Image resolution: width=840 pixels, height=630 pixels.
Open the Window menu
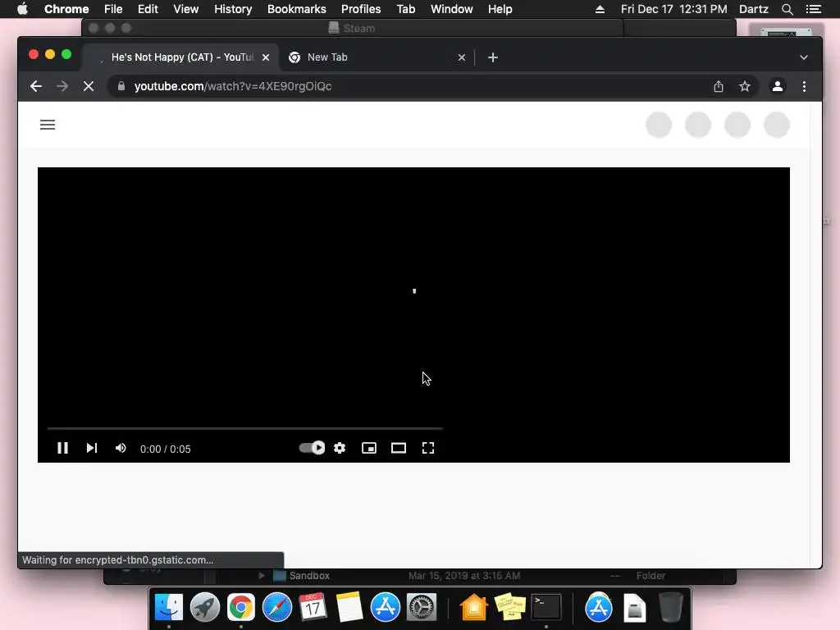[452, 9]
